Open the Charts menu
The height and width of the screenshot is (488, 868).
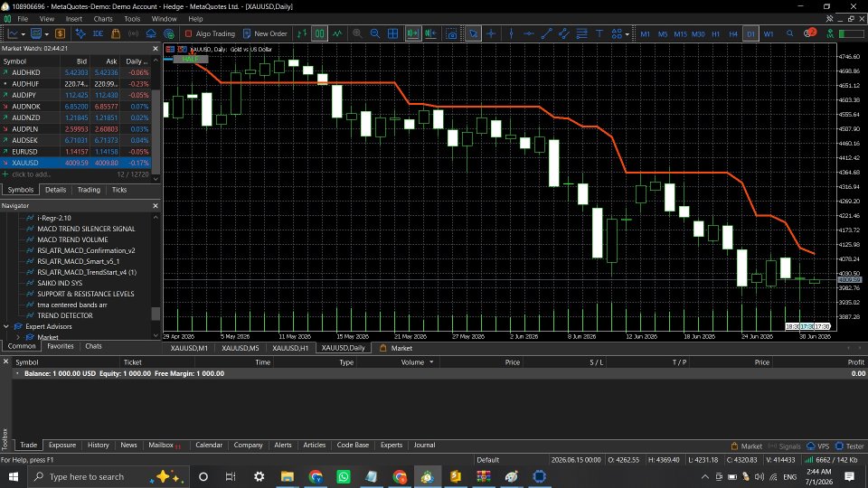[103, 19]
